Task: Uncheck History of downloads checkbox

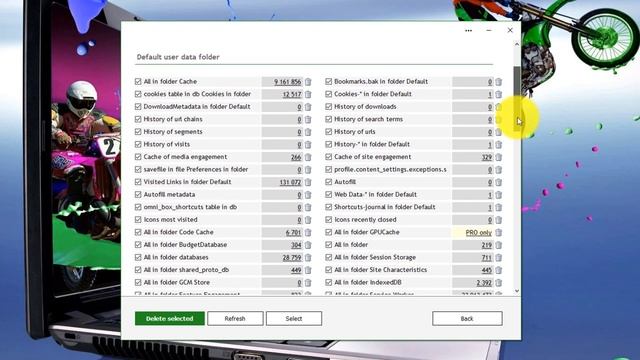Action: 329,107
